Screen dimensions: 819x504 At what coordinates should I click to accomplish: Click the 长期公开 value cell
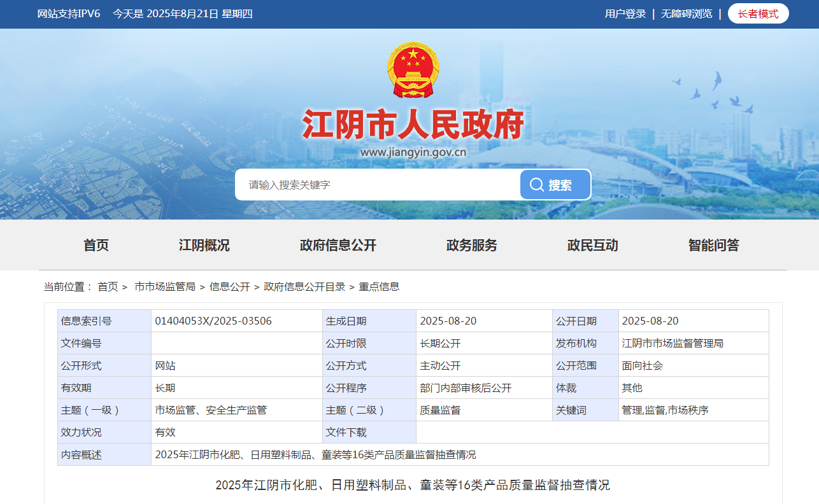[484, 343]
